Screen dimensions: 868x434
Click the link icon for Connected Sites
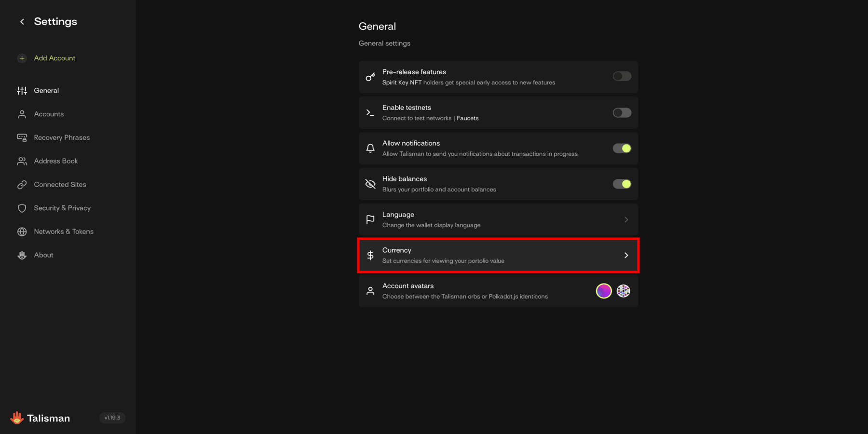(22, 185)
